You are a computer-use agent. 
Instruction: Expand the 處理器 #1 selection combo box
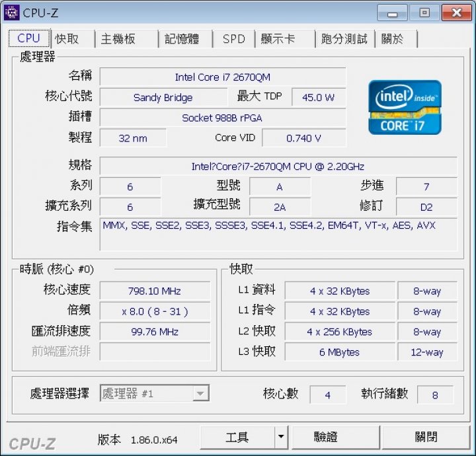(155, 393)
